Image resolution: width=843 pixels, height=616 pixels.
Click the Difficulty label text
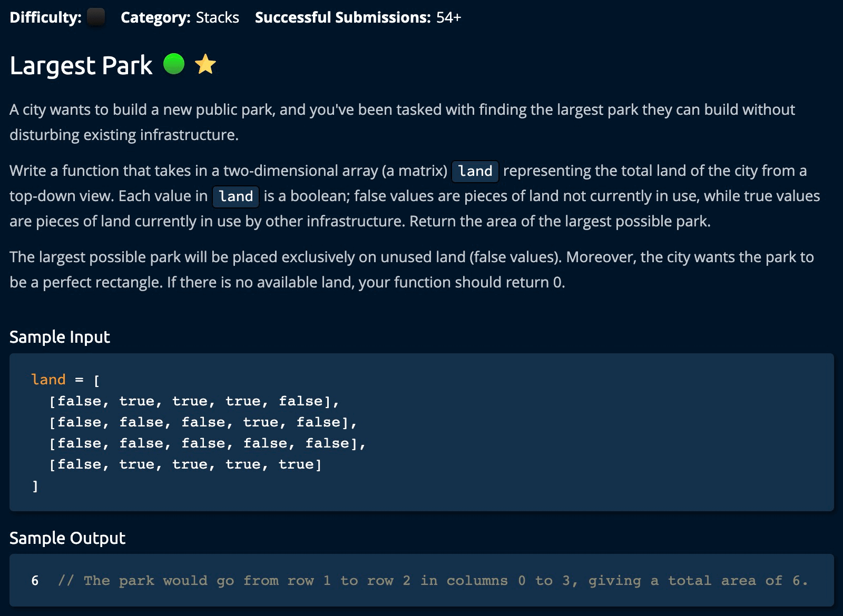tap(45, 17)
